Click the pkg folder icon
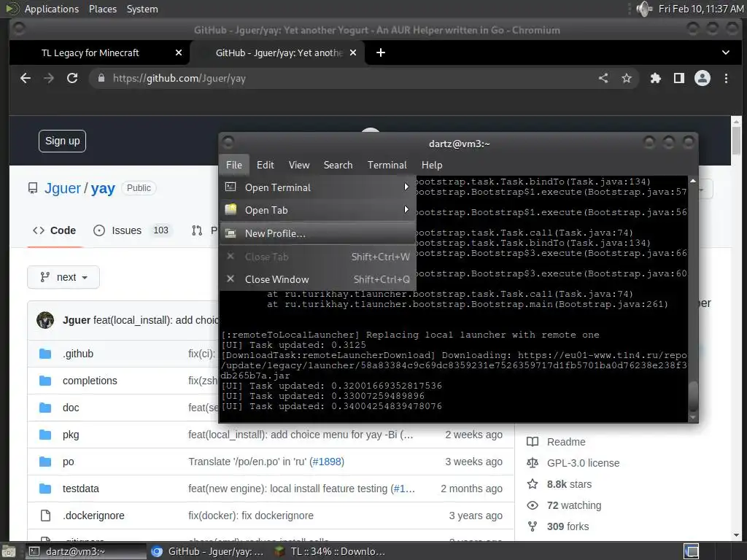The image size is (747, 560). click(x=45, y=435)
